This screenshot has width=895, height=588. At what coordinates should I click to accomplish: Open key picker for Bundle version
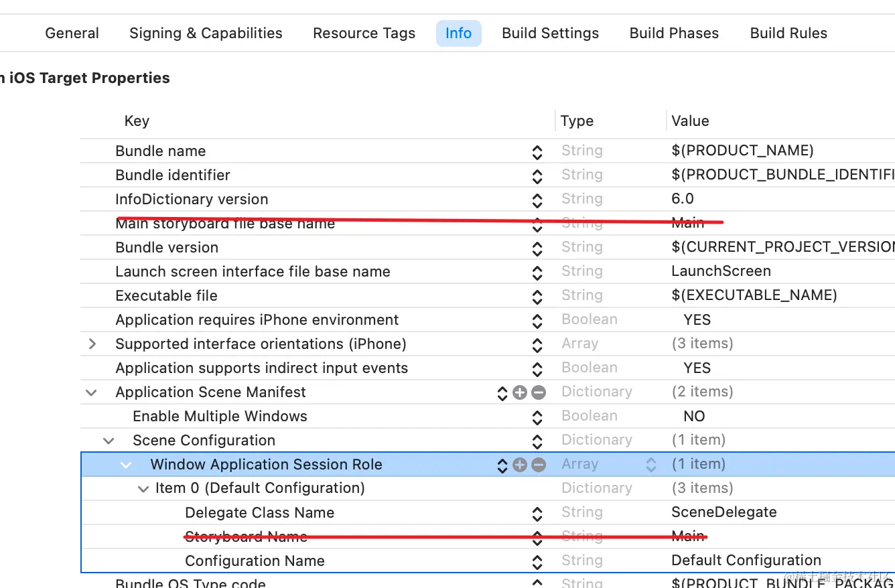[x=537, y=249]
